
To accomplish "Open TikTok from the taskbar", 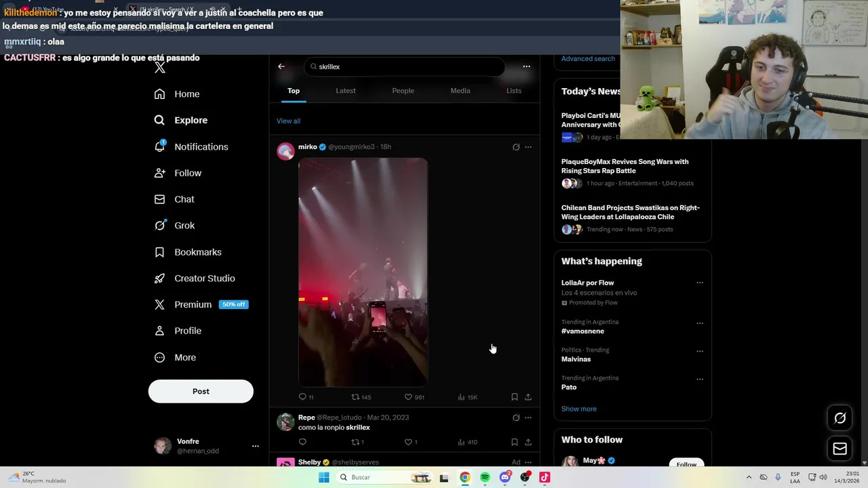I will [545, 477].
